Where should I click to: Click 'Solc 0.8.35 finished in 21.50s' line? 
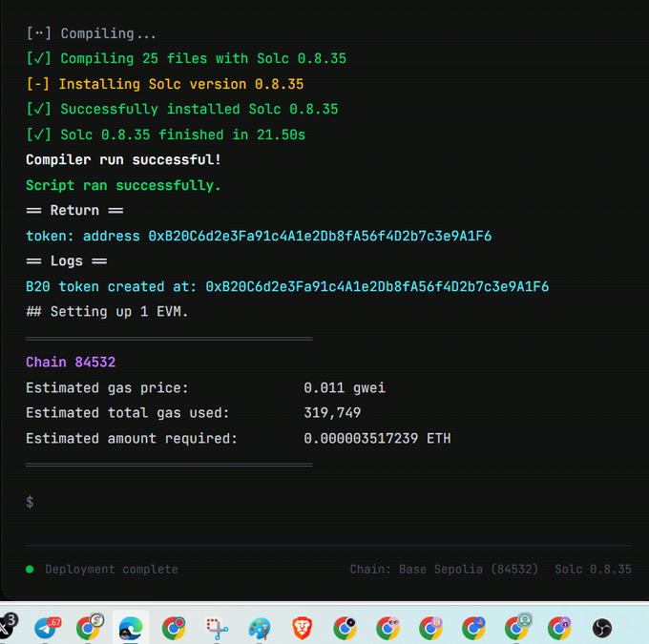(x=165, y=135)
